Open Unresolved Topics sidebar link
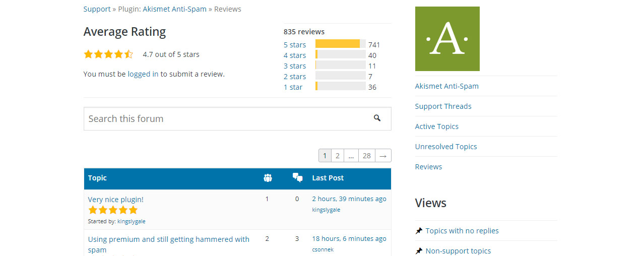Screen dimensions: 644x256 coord(446,147)
